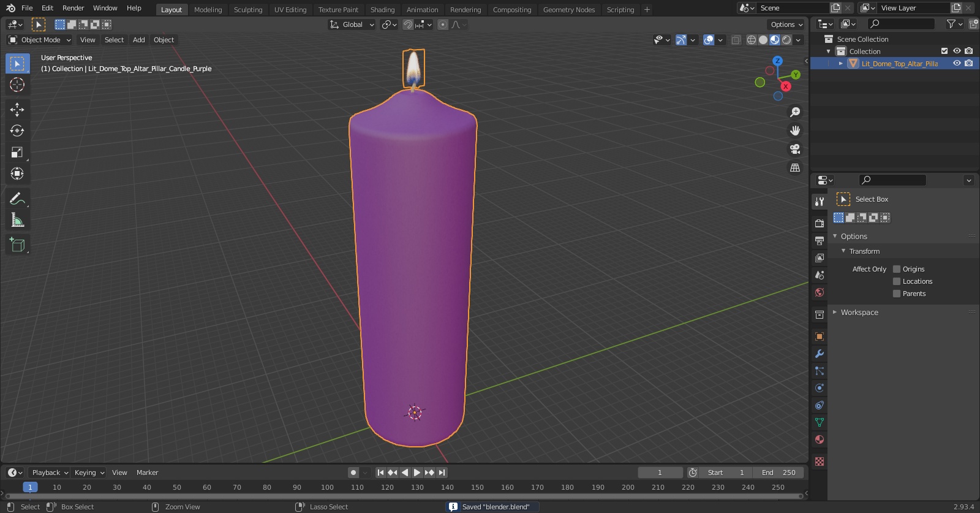Open the Object properties tab
Screen dimensions: 980x513
pyautogui.click(x=820, y=336)
